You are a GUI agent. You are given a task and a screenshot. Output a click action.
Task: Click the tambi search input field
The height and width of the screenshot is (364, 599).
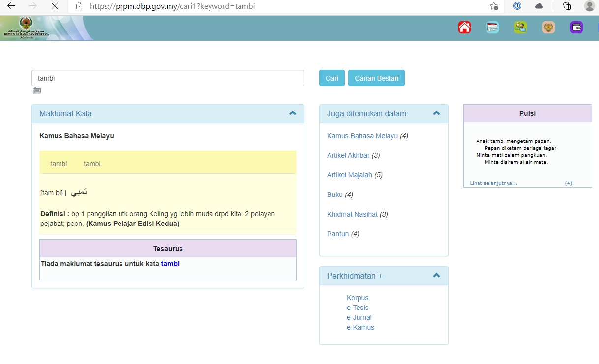click(x=168, y=78)
